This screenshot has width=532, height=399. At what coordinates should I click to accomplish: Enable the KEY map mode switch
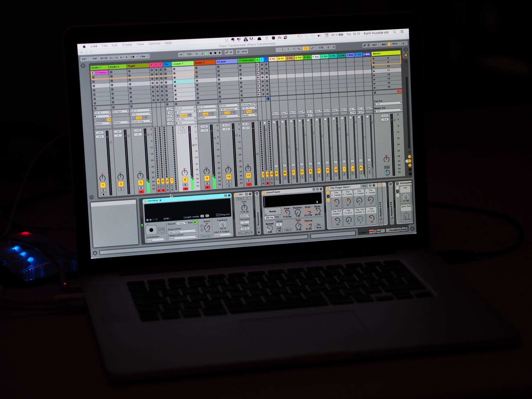click(374, 45)
